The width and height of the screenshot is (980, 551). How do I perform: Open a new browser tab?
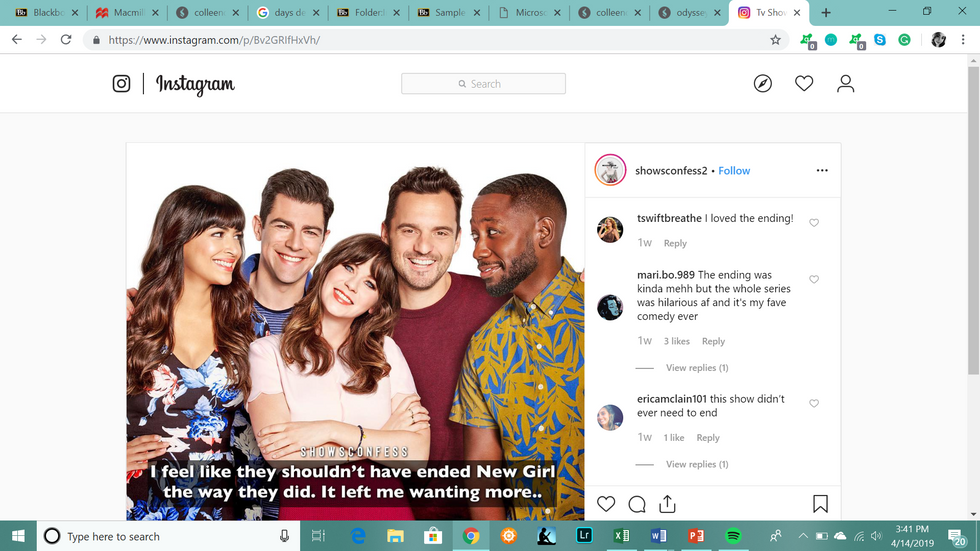tap(826, 12)
